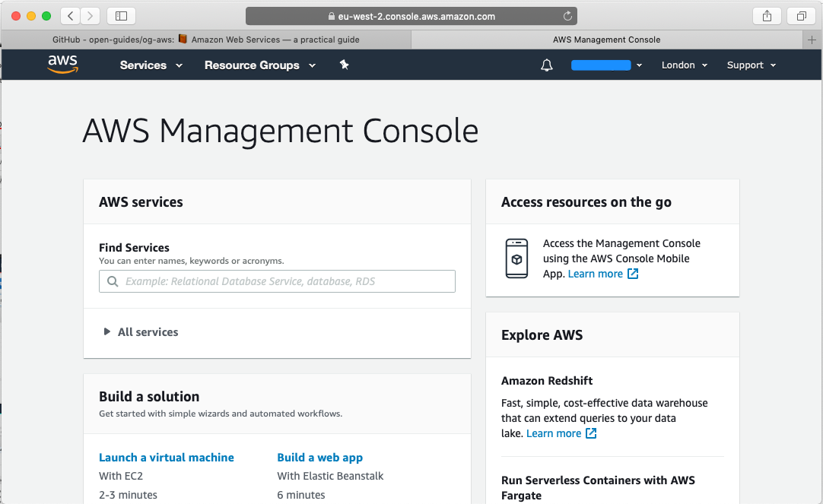Click the AWS Management Console page title

coord(281,131)
